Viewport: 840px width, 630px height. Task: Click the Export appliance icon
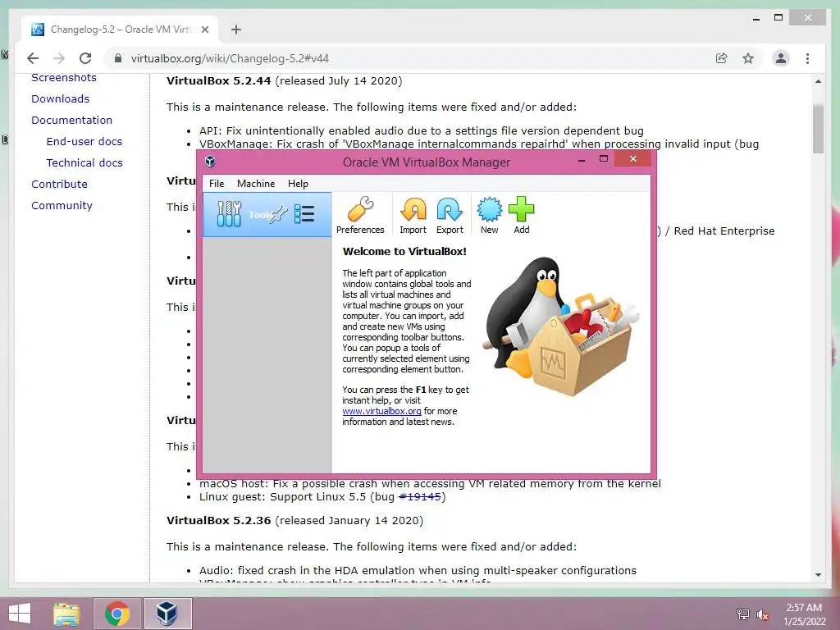tap(450, 215)
